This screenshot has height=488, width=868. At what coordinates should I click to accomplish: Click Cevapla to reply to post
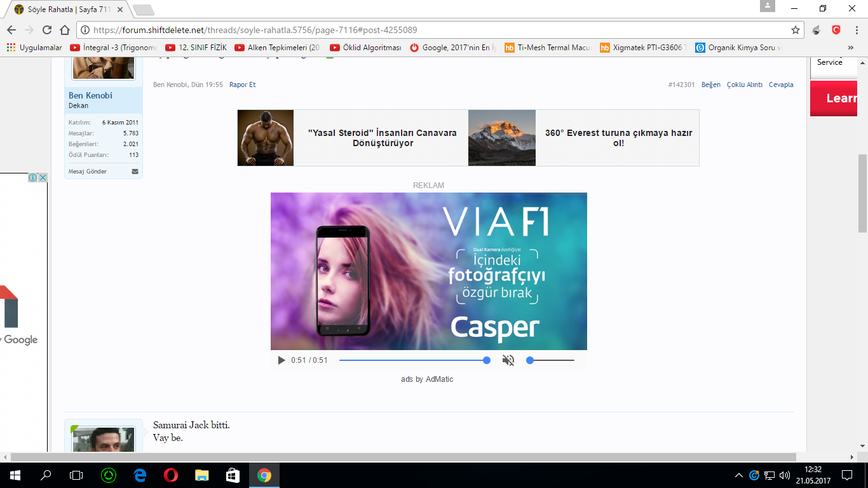pos(781,85)
